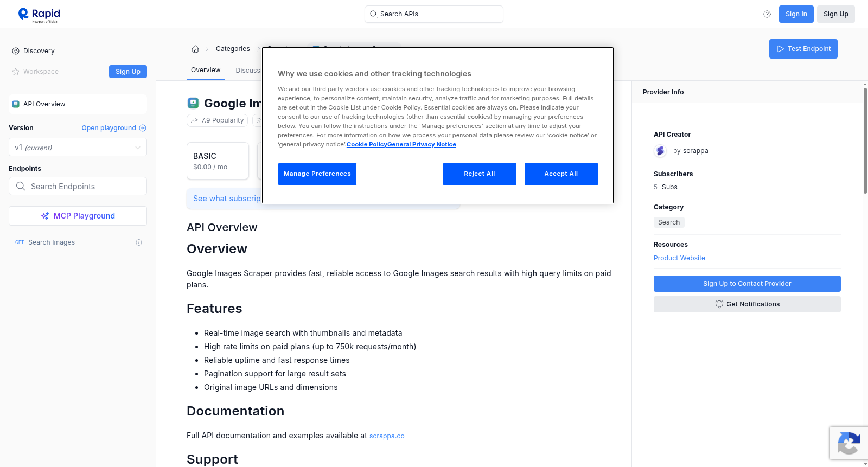
Task: Open the Rapid logo home page
Action: (x=39, y=14)
